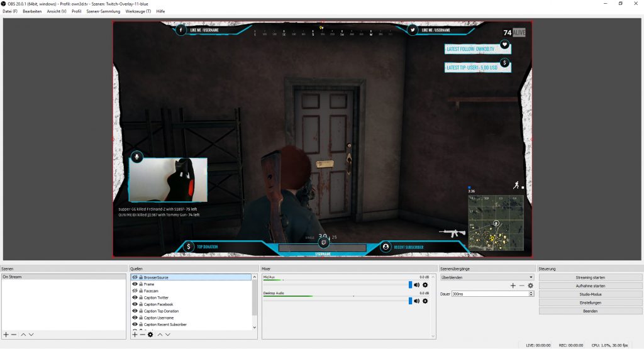Open the Szenen-Sammlung menu
This screenshot has height=349, width=644.
pyautogui.click(x=104, y=11)
